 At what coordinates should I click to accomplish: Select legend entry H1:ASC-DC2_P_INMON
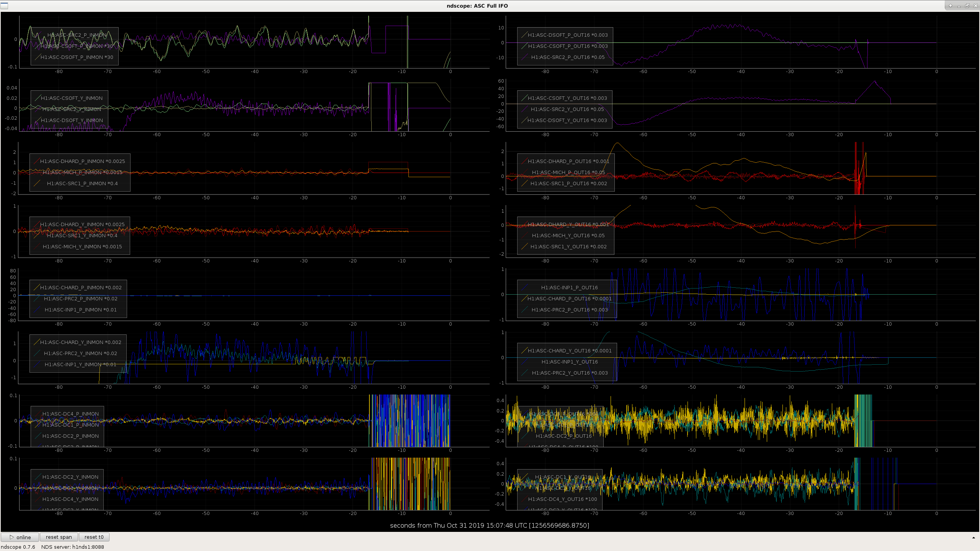click(70, 436)
